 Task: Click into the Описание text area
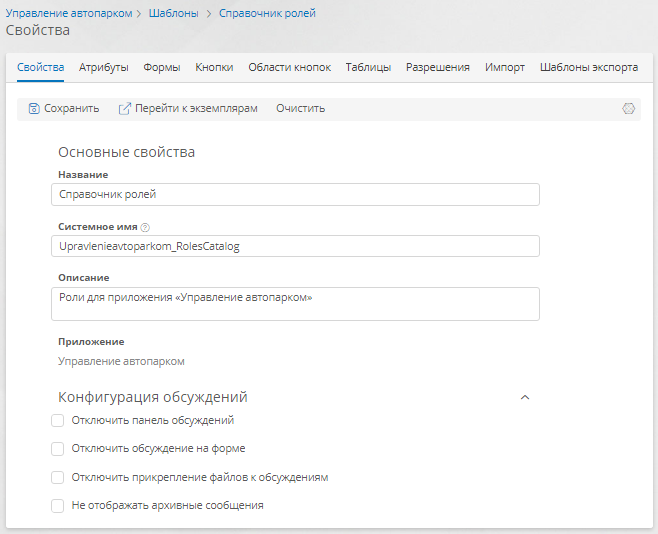pyautogui.click(x=295, y=304)
